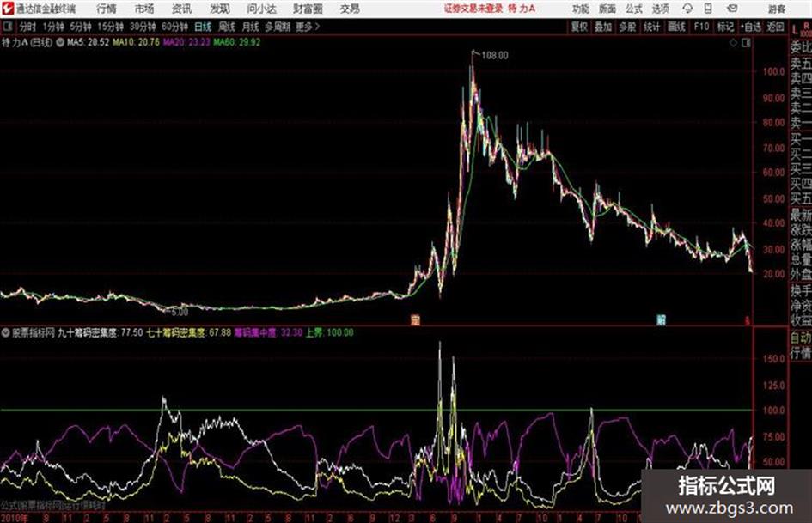
Task: Click the 画线 drawing button
Action: click(x=676, y=27)
